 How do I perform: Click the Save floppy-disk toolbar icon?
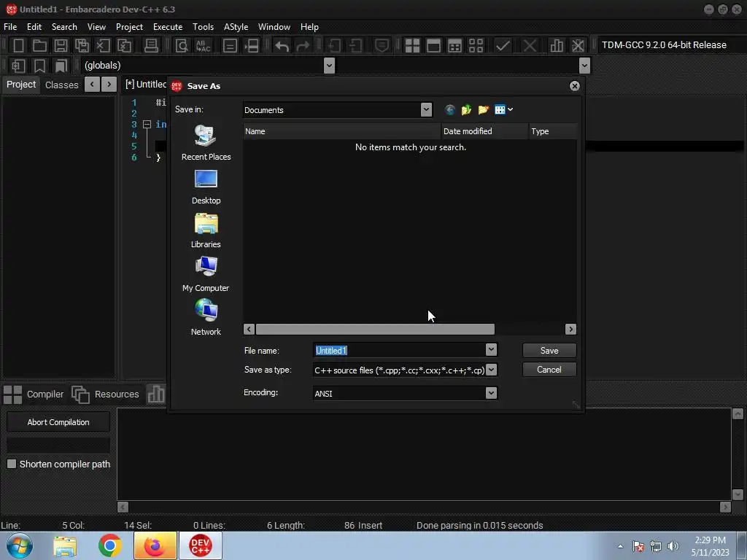coord(61,46)
